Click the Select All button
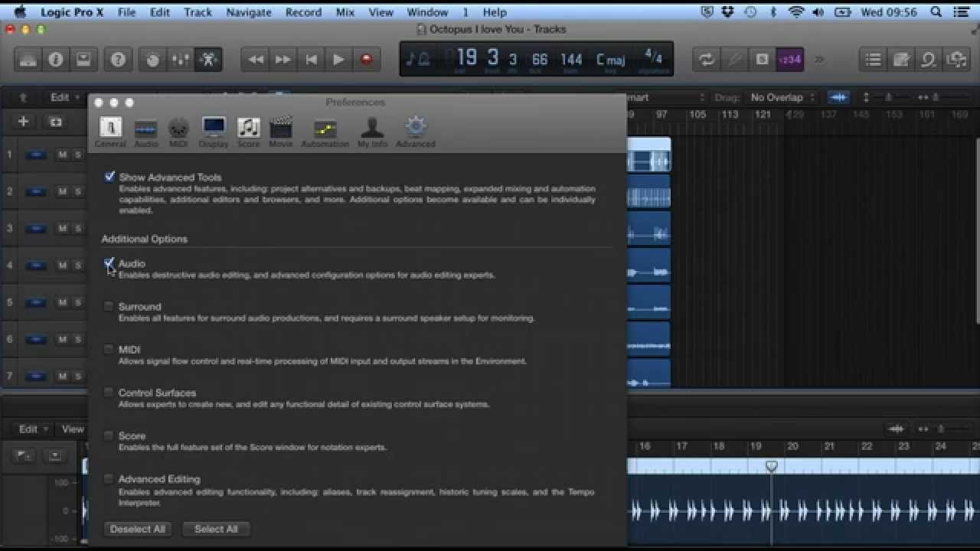980x551 pixels. click(216, 529)
